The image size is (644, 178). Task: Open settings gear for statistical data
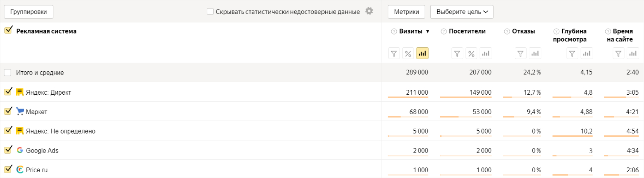(x=369, y=11)
